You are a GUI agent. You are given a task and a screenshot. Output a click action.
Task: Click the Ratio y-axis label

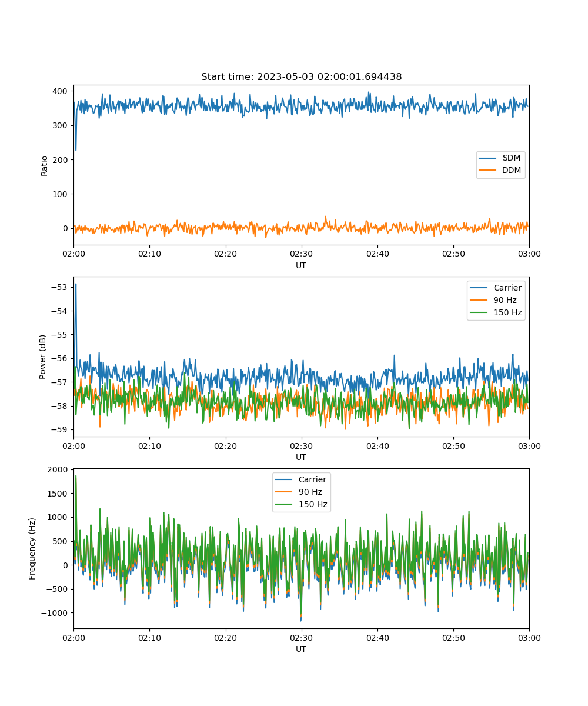[45, 165]
